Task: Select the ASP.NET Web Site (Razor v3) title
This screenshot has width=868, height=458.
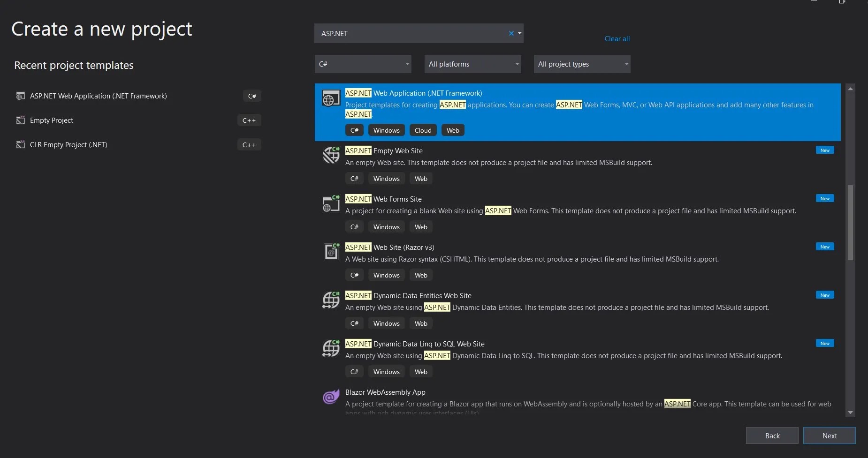Action: [390, 248]
